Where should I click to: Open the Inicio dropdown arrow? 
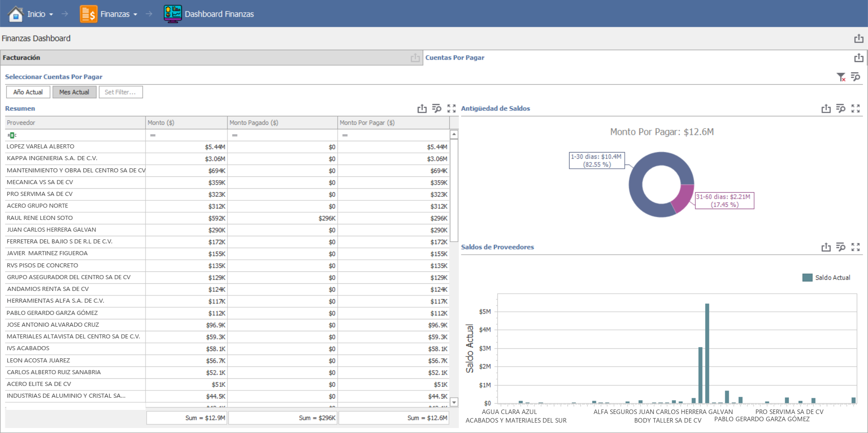[x=51, y=14]
